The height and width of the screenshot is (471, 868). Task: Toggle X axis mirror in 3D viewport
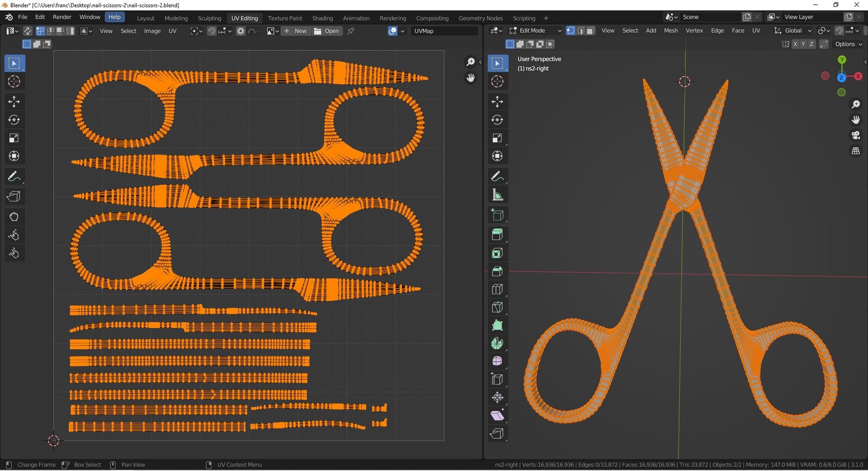(x=795, y=44)
